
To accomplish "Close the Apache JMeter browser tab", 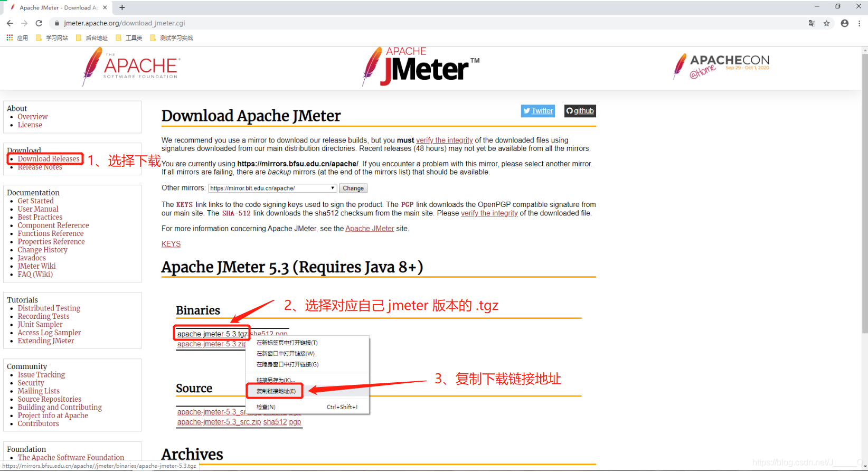I will pos(105,7).
